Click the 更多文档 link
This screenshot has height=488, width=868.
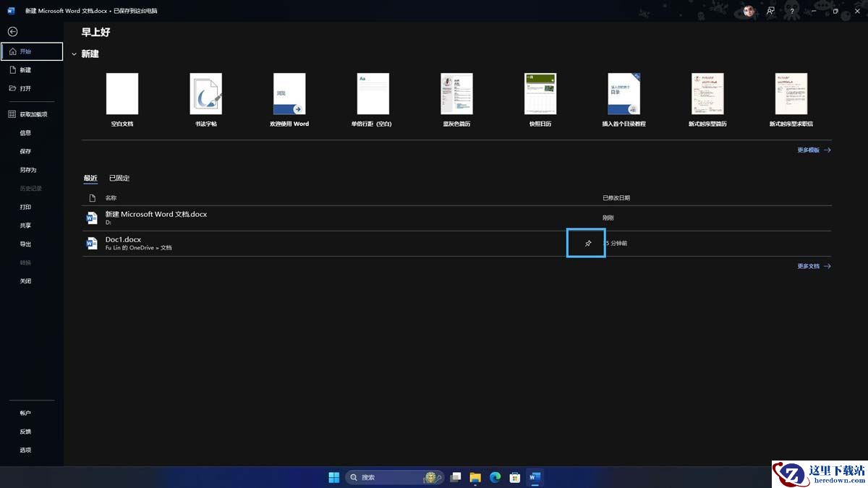coord(814,266)
